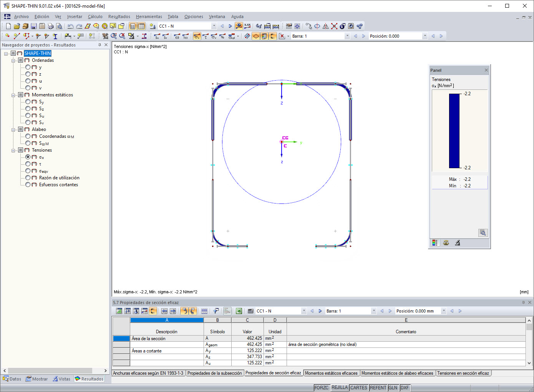Select the Área de la sección cell

point(167,339)
